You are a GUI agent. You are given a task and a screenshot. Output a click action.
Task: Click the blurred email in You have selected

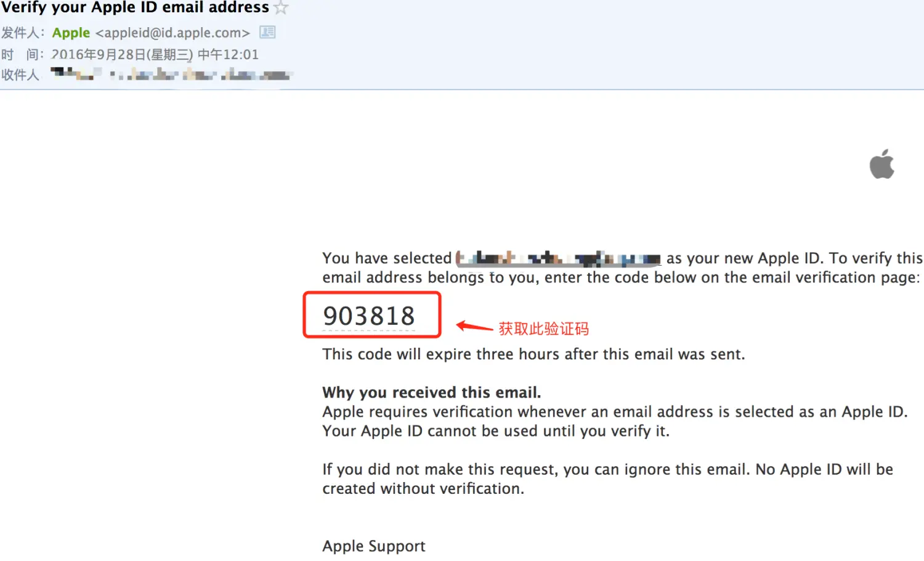point(558,258)
